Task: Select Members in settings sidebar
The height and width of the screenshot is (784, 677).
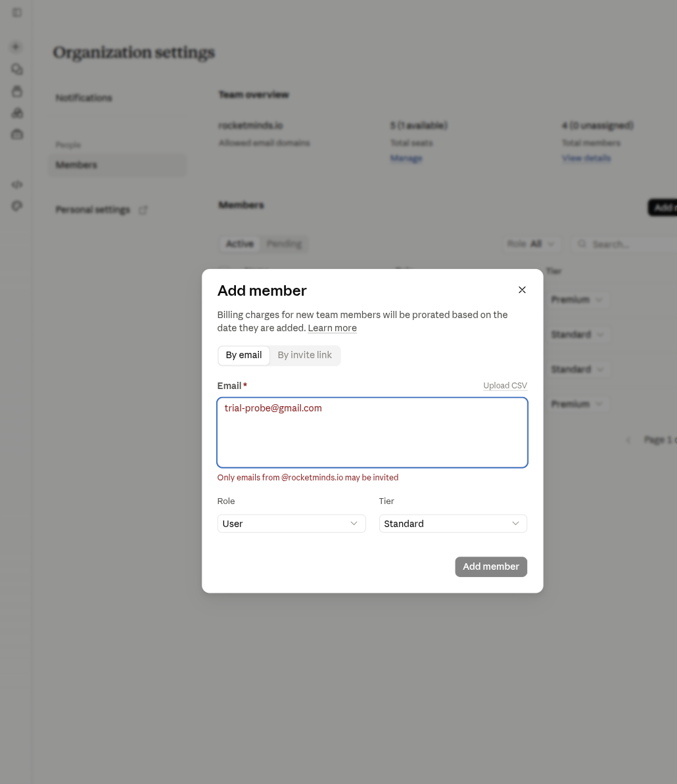Action: (118, 165)
